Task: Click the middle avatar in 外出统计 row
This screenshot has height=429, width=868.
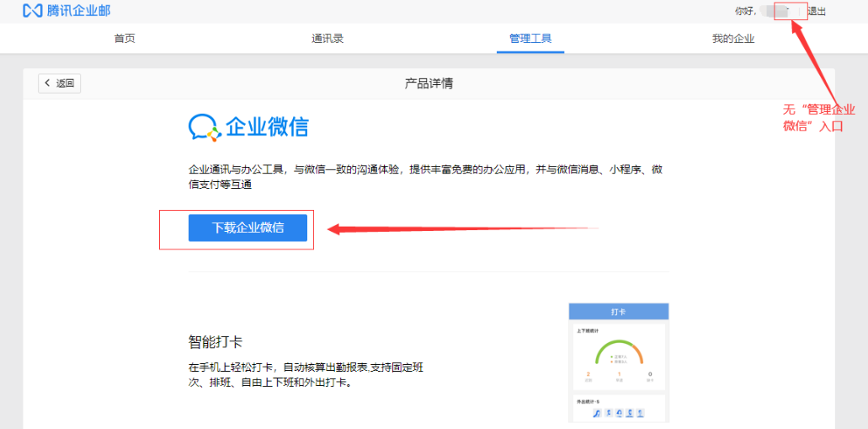Action: click(619, 413)
